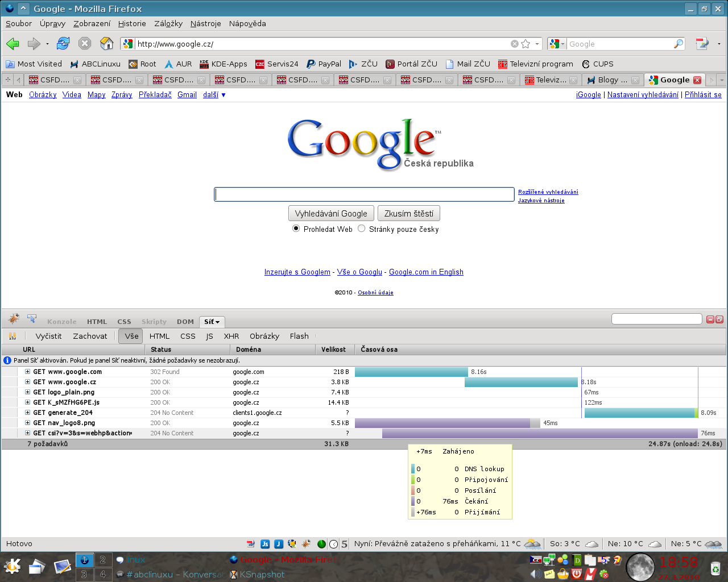Open the ABCLinuxu bookmark
728x582 pixels.
click(95, 64)
